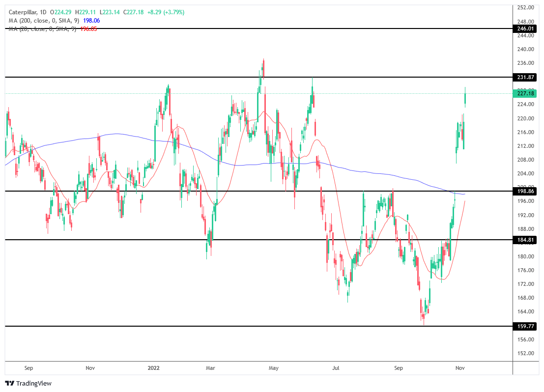Click the current price label 227.18
The image size is (544, 392).
(525, 93)
